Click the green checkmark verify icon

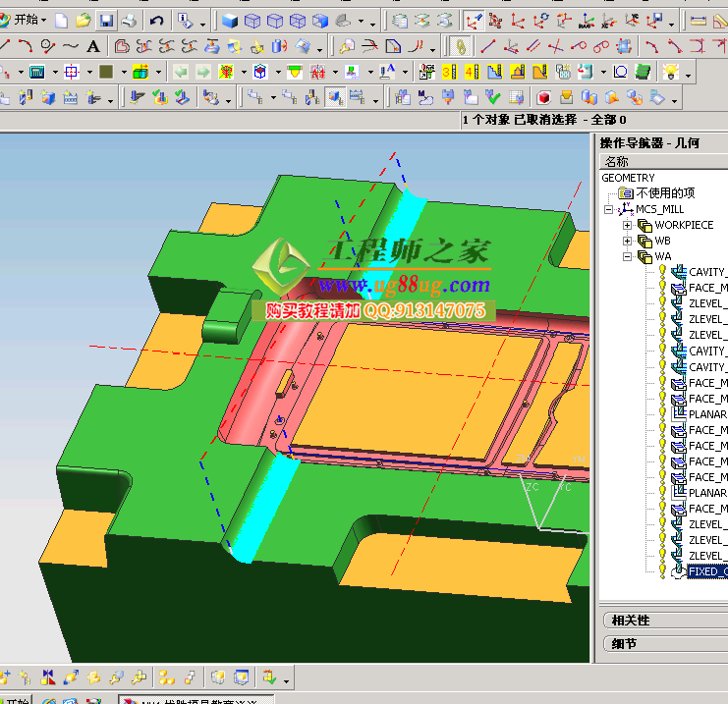(493, 97)
